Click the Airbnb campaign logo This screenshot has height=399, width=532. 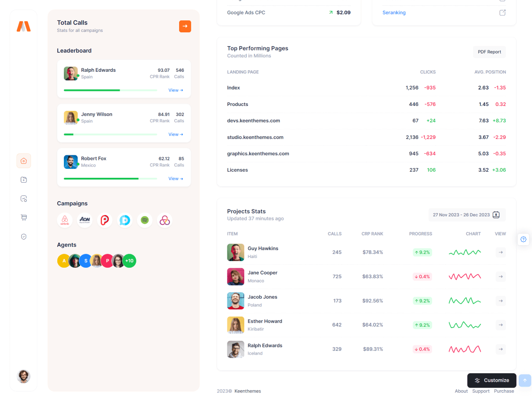[65, 220]
